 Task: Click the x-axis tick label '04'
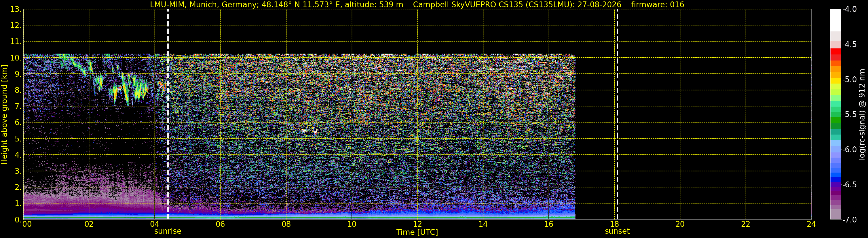click(155, 224)
